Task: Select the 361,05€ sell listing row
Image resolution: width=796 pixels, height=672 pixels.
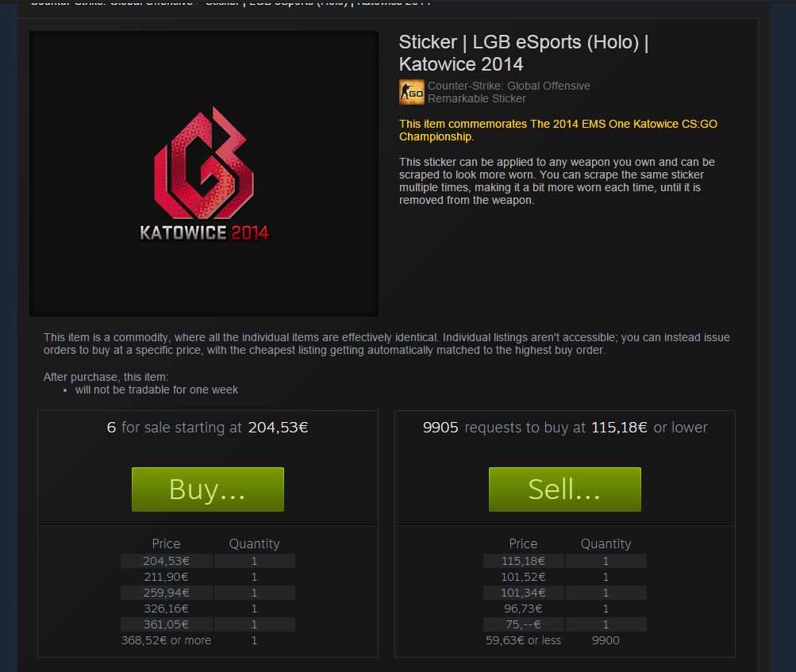Action: [x=208, y=624]
